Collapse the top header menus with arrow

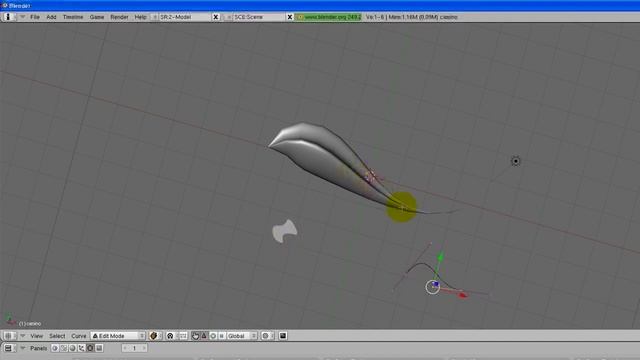[22, 17]
